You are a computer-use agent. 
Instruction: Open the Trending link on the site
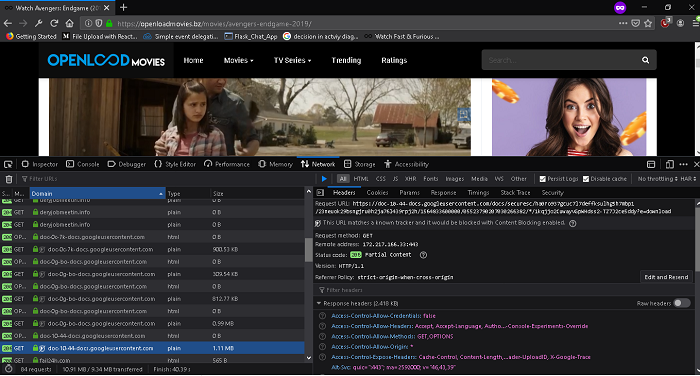point(346,60)
